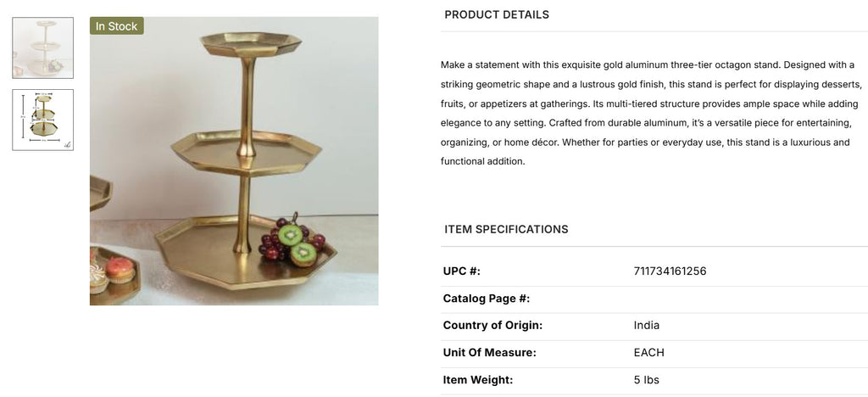
Task: Click the Catalog Page # label
Action: pyautogui.click(x=487, y=299)
